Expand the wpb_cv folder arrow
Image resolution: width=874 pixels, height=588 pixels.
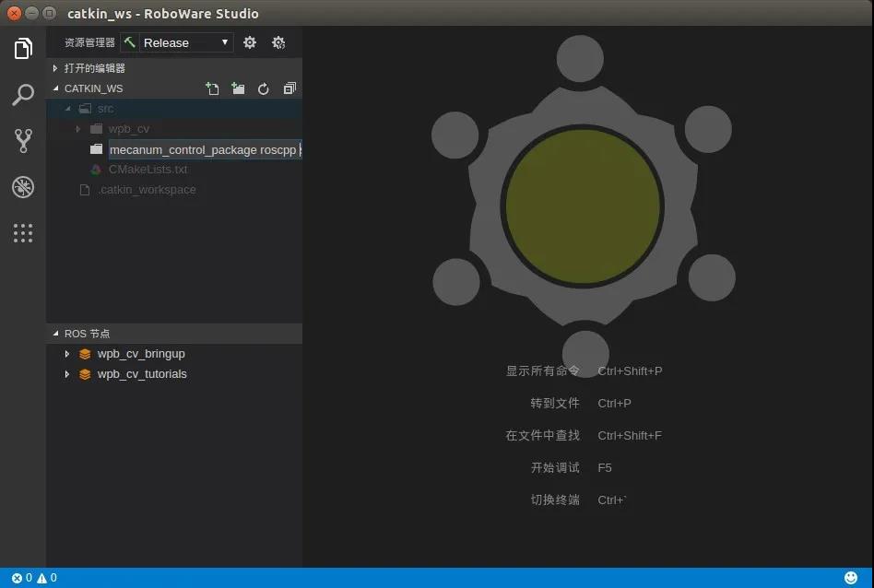pos(78,129)
